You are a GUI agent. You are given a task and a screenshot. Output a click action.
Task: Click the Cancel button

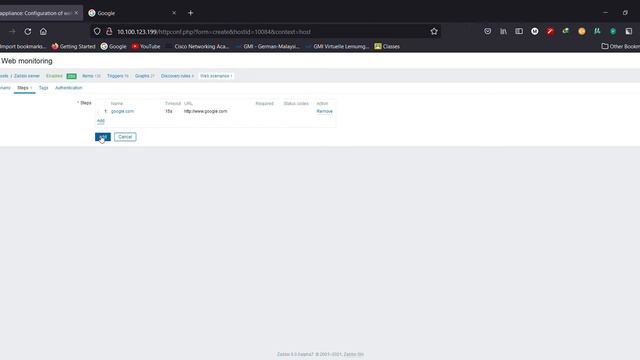pyautogui.click(x=125, y=137)
